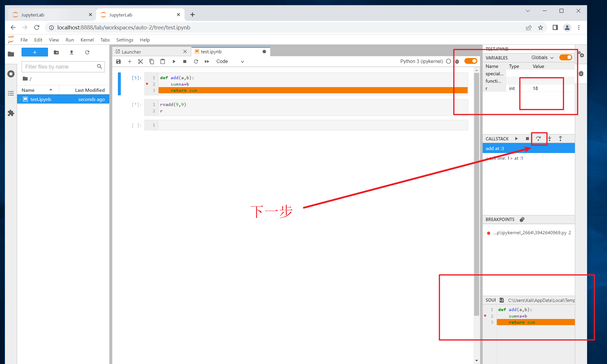Viewport: 607px width, 364px height.
Task: Toggle the variables table view switch
Action: click(565, 57)
